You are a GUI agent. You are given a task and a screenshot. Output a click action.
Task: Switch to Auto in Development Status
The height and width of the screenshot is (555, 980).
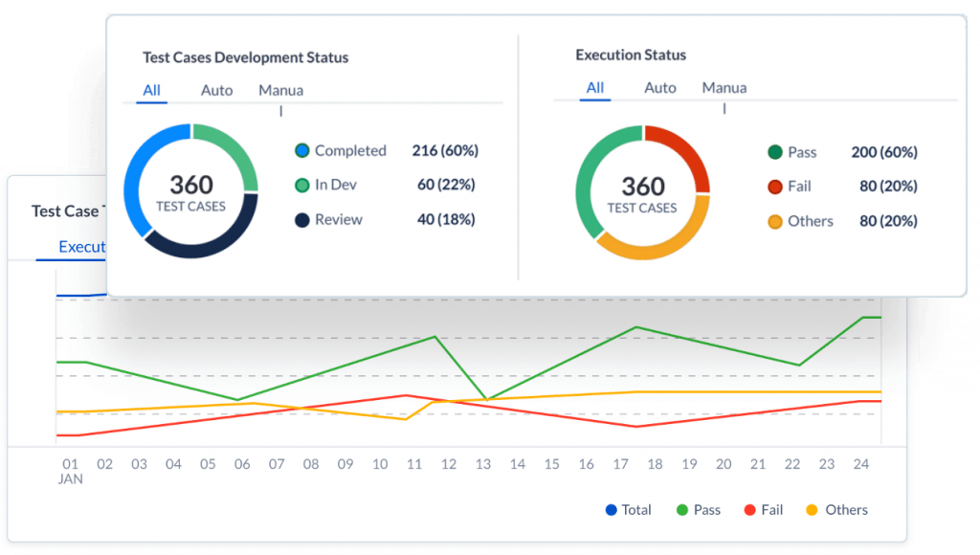click(x=216, y=89)
